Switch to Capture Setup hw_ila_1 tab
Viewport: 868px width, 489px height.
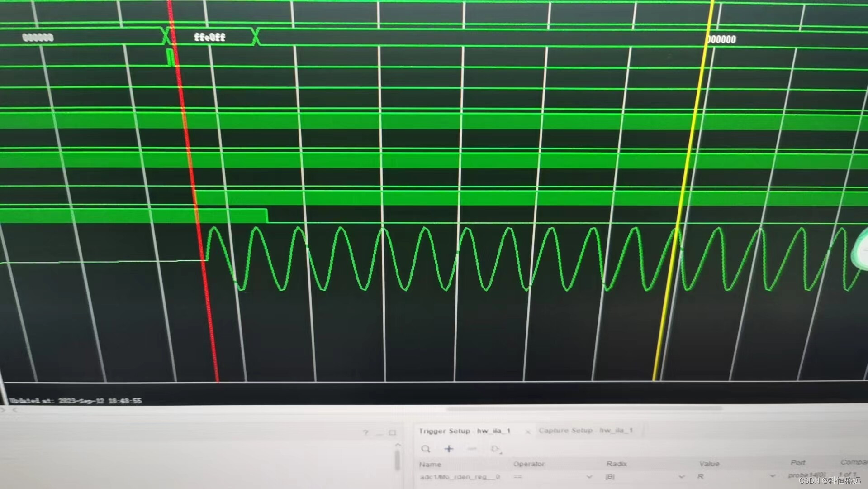point(586,430)
